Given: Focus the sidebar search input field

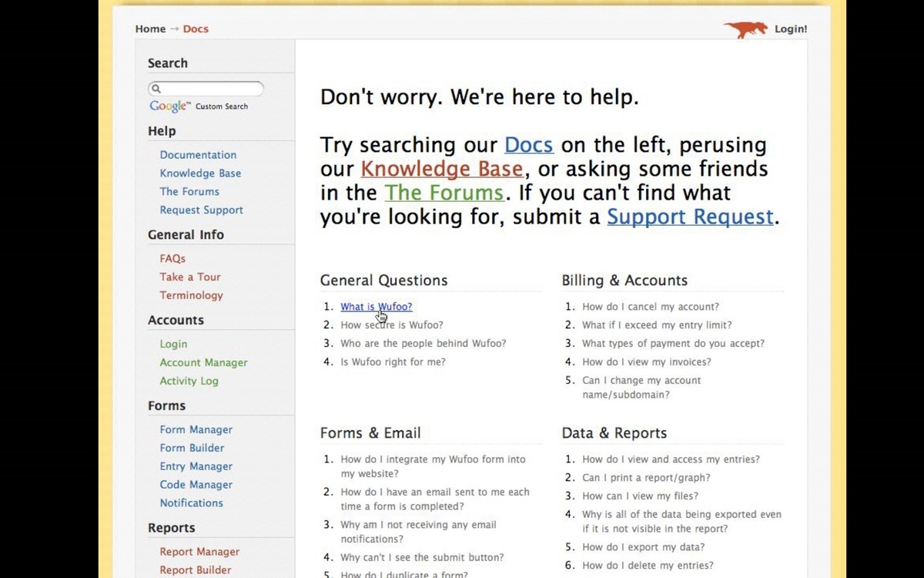Looking at the screenshot, I should click(x=206, y=89).
